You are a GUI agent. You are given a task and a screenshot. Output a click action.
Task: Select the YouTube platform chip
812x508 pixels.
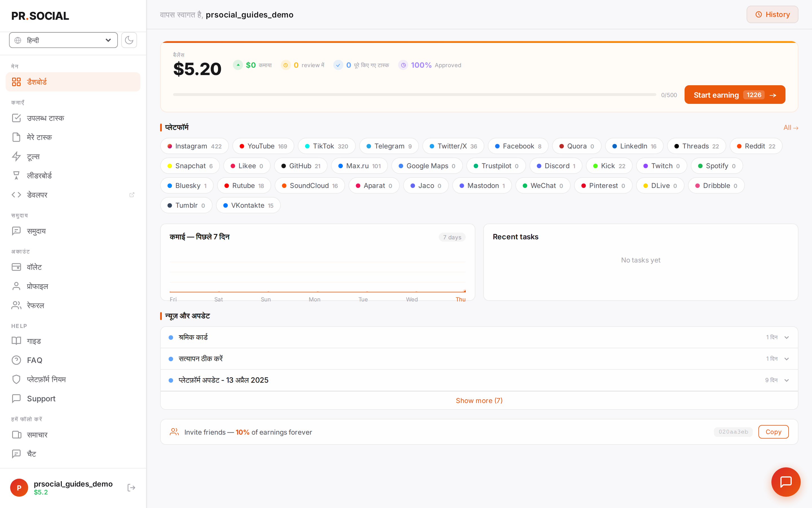[x=263, y=146]
